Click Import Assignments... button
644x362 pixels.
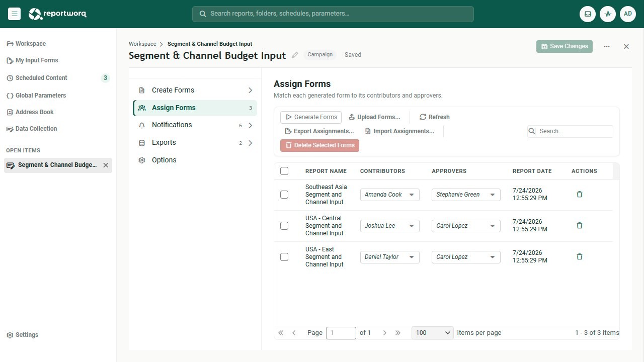point(399,131)
